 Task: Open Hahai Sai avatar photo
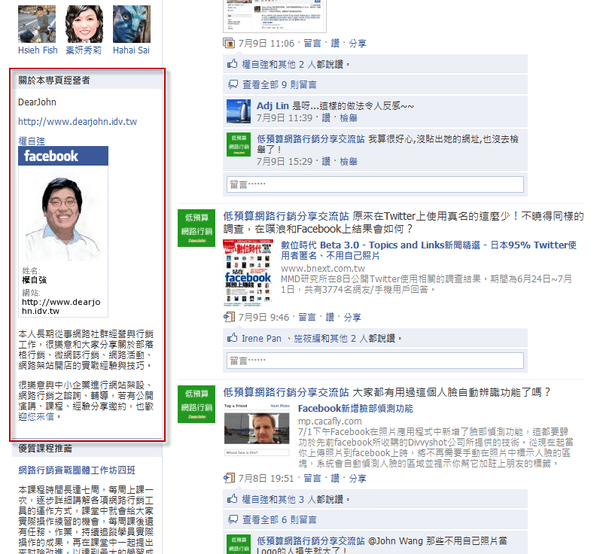pos(132,24)
